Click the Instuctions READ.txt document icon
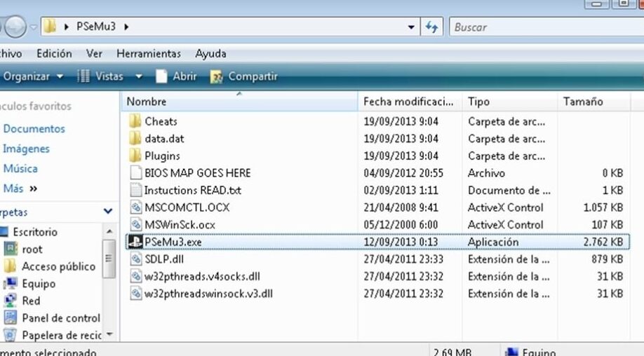 pyautogui.click(x=135, y=190)
